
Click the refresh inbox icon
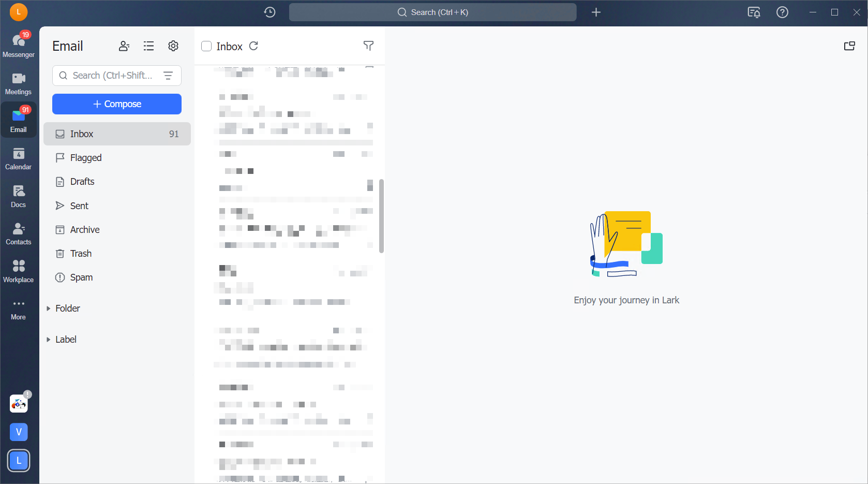pyautogui.click(x=253, y=46)
